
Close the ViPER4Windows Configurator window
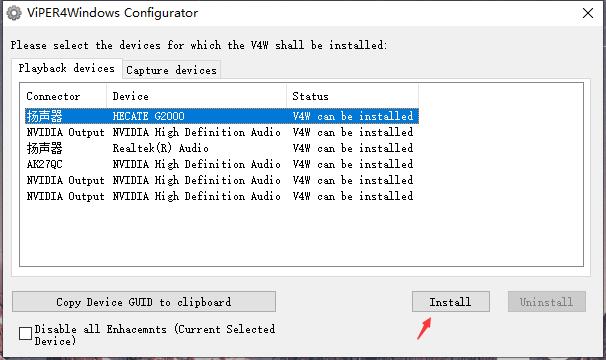click(588, 13)
